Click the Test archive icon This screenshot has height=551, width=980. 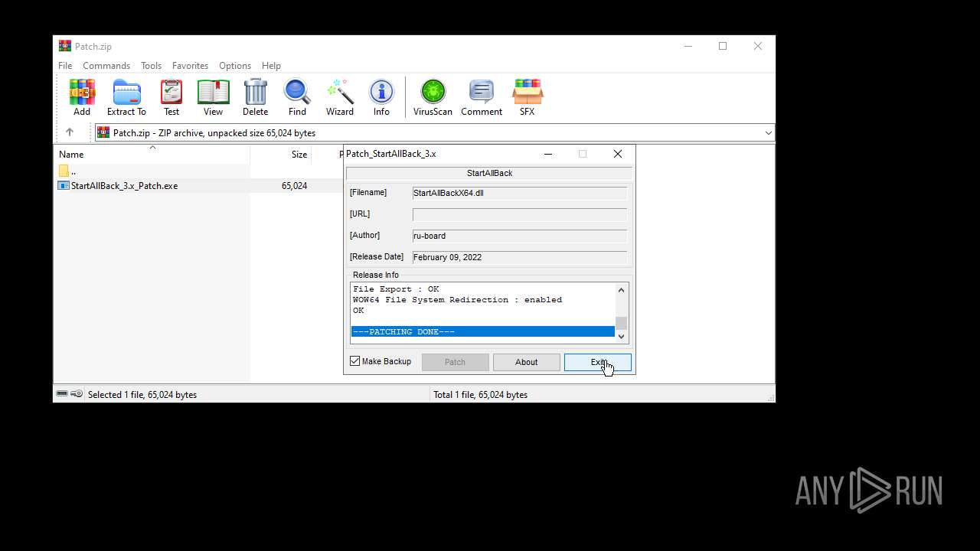tap(171, 97)
